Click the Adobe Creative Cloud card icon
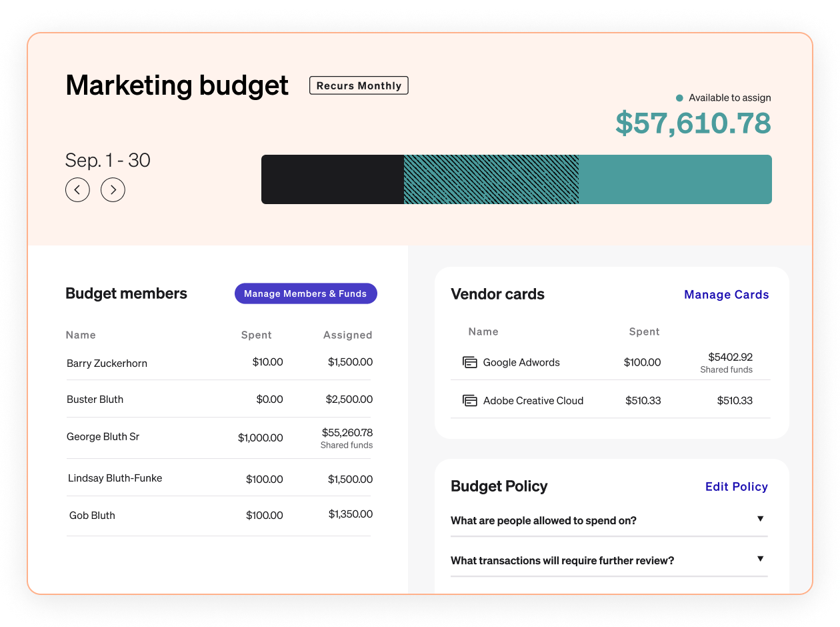 (x=470, y=400)
